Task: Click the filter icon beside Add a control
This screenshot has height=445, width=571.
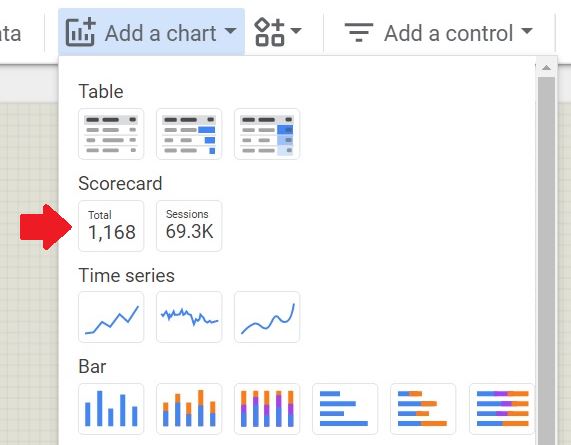Action: tap(359, 32)
